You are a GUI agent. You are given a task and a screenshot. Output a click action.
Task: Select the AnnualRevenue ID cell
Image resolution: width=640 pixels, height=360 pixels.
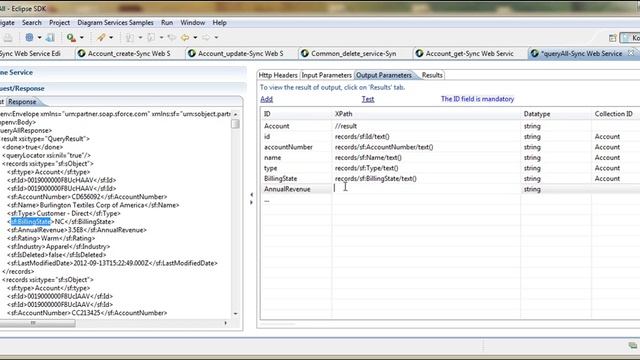(x=296, y=189)
